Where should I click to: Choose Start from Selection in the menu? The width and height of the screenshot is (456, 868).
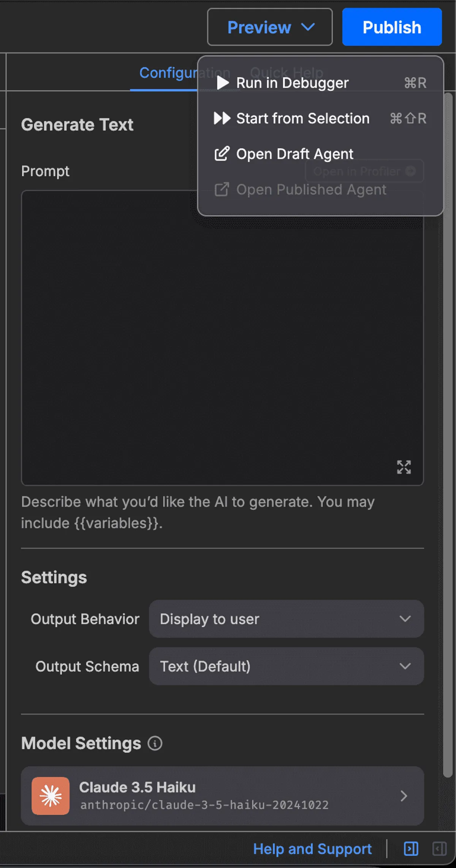point(302,118)
